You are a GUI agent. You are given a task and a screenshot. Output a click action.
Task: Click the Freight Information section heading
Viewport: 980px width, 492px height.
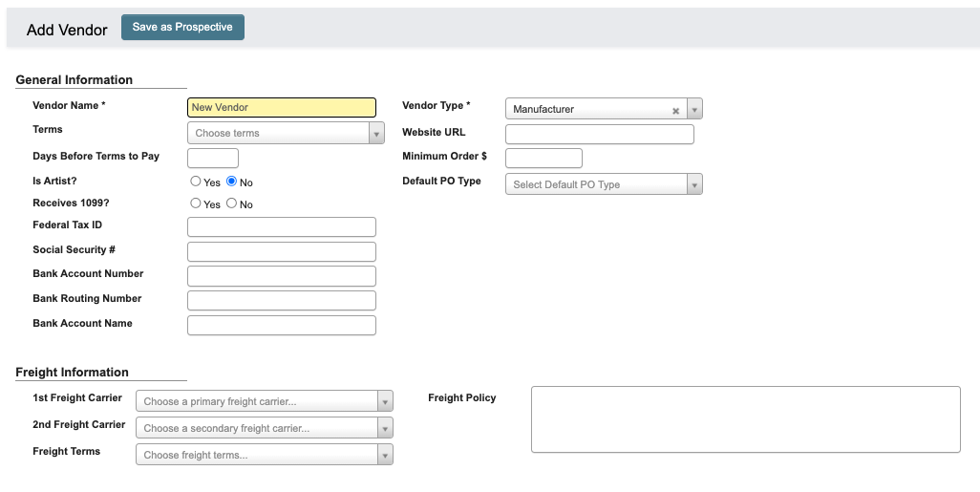pyautogui.click(x=72, y=373)
